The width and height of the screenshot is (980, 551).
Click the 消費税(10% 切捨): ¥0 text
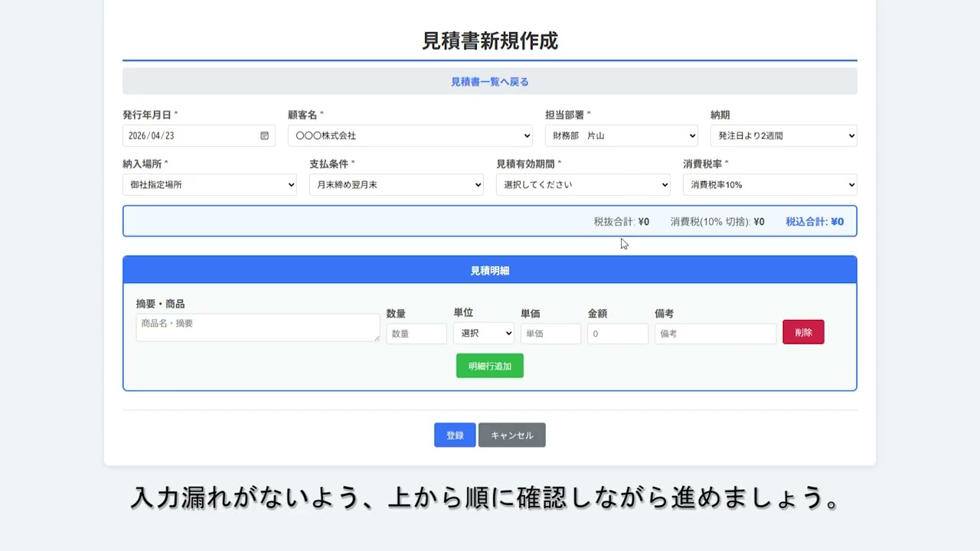pyautogui.click(x=717, y=222)
